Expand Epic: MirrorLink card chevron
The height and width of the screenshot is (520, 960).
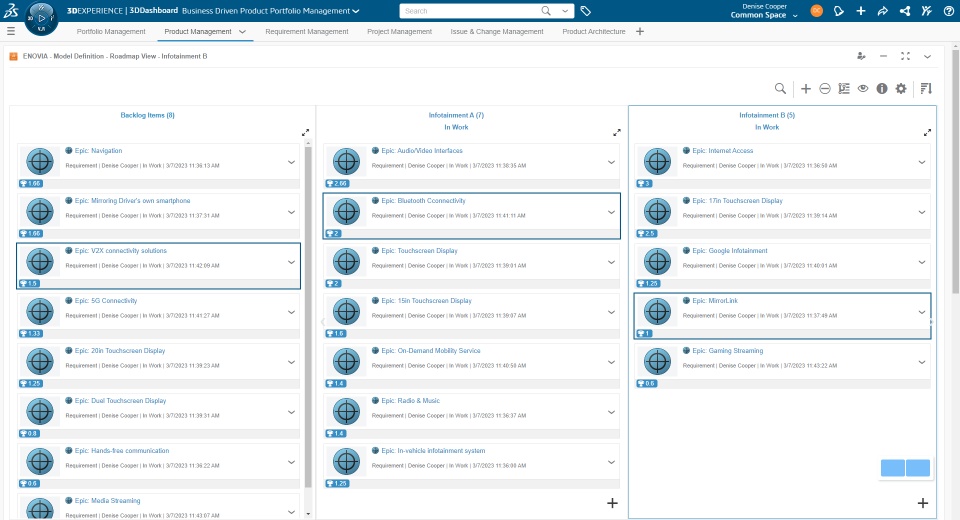tap(921, 312)
